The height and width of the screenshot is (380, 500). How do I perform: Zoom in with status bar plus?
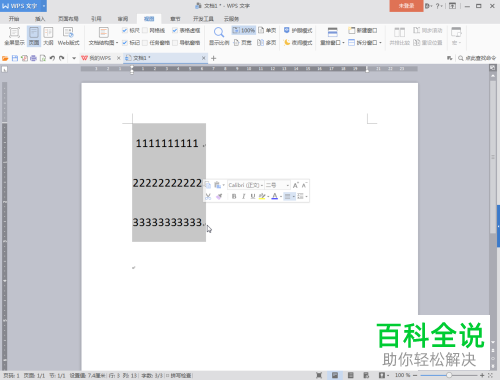[x=482, y=375]
